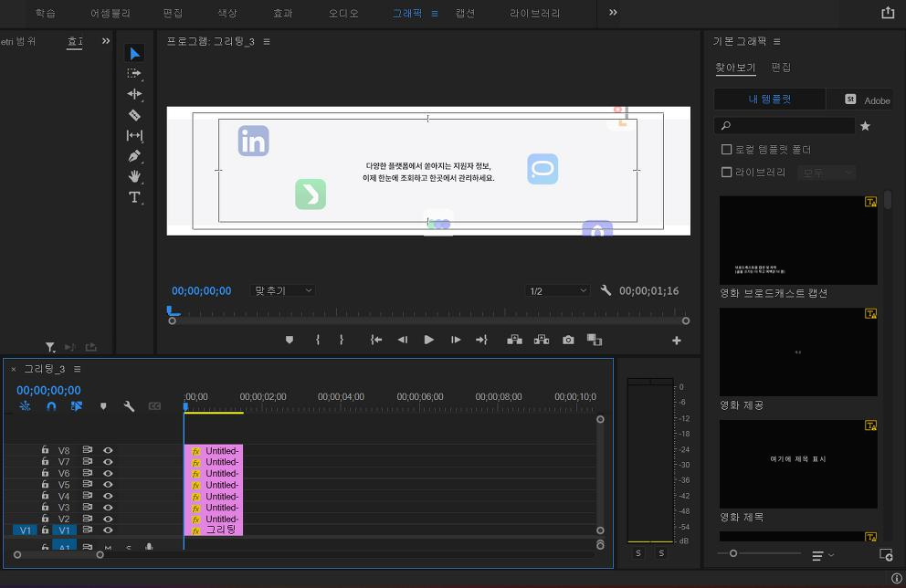The height and width of the screenshot is (588, 906).
Task: Select the Hand tool
Action: [x=134, y=176]
